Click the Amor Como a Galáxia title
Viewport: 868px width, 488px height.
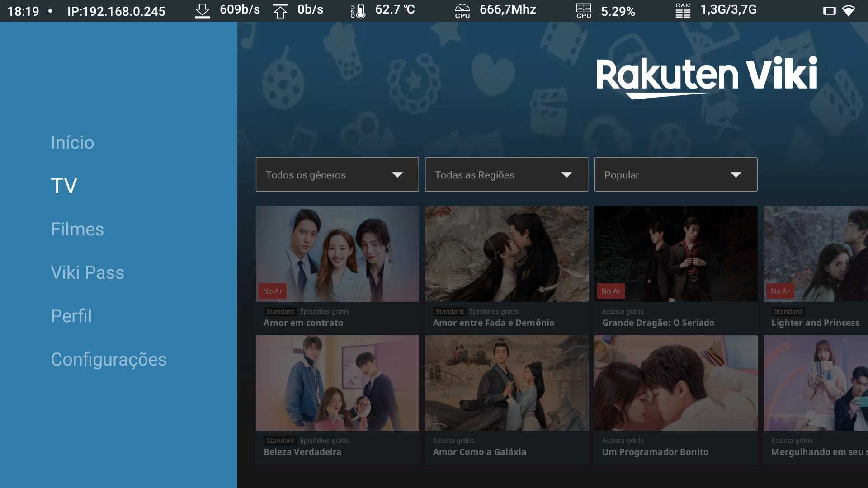point(479,452)
